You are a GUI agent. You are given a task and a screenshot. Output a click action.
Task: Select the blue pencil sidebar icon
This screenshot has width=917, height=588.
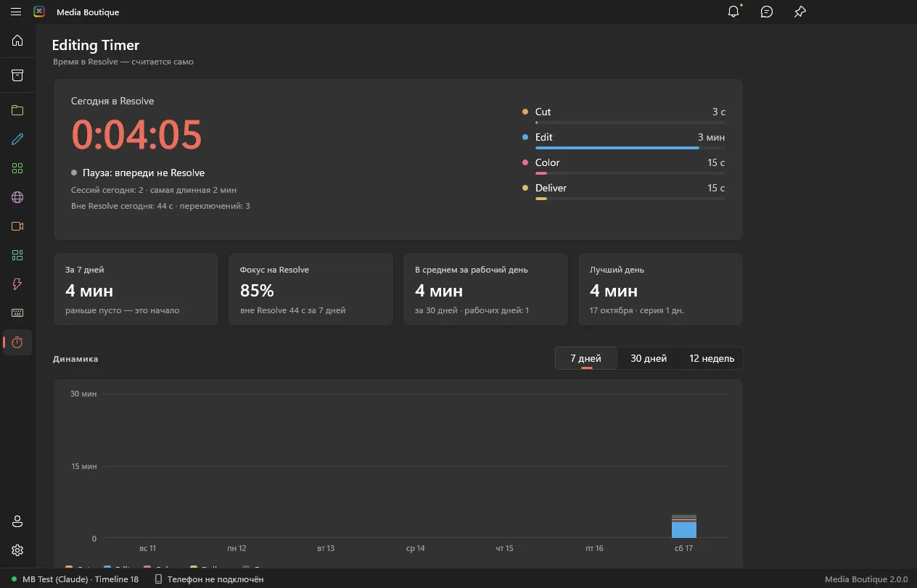coord(17,139)
